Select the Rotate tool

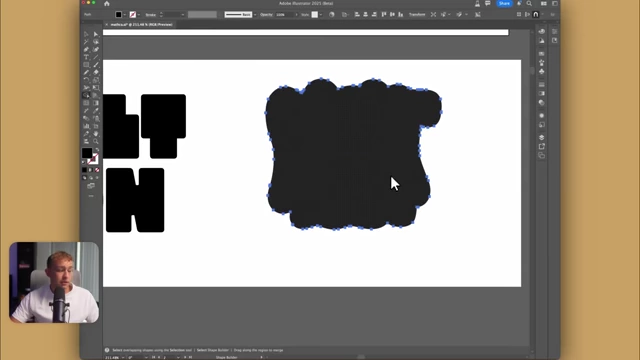[86, 80]
